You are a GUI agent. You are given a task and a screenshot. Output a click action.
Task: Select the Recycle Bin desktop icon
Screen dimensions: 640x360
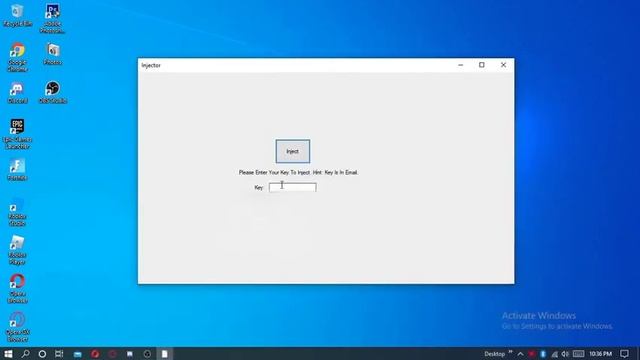click(x=17, y=16)
